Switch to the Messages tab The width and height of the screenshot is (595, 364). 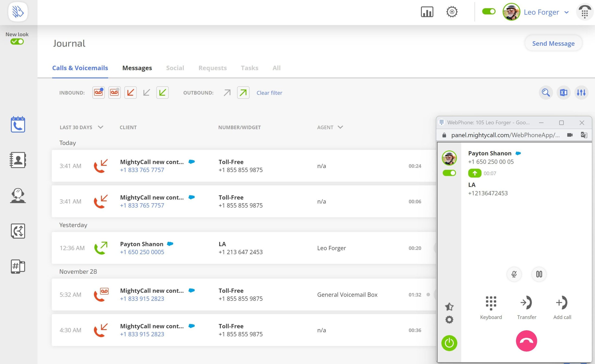[x=137, y=68]
